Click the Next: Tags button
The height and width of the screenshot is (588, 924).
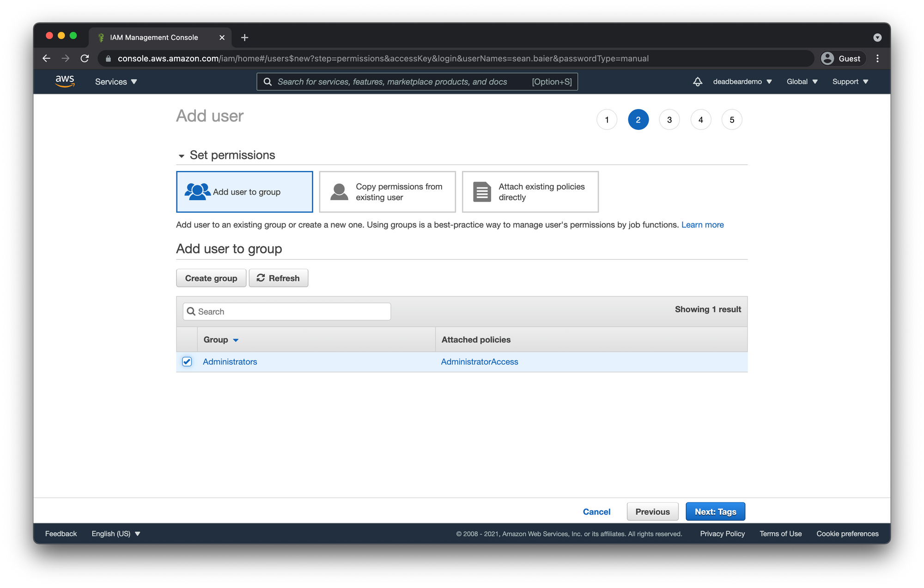pyautogui.click(x=716, y=511)
